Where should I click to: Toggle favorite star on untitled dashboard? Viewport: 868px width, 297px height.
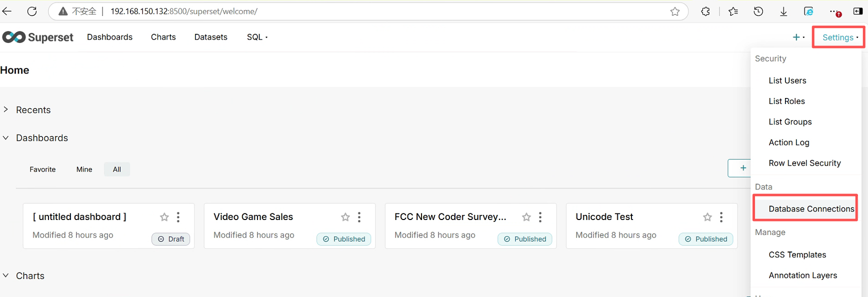click(164, 217)
